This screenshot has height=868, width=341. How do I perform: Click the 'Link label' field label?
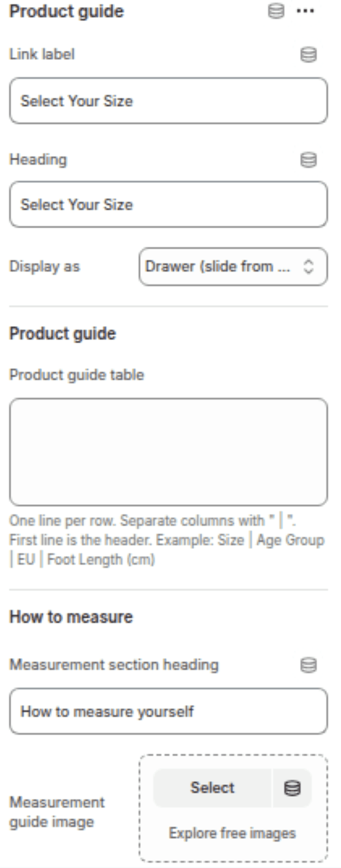coord(42,55)
